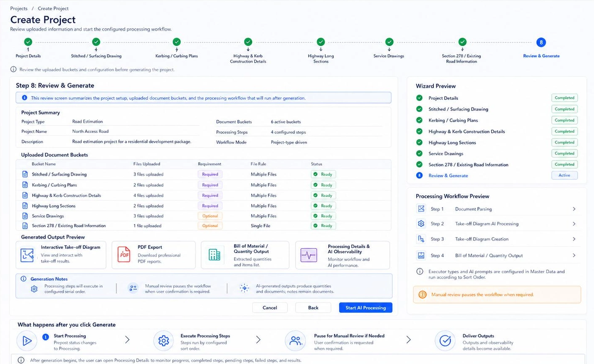Click 'Single File' rule in Section 278 row
The height and width of the screenshot is (364, 594).
click(261, 226)
